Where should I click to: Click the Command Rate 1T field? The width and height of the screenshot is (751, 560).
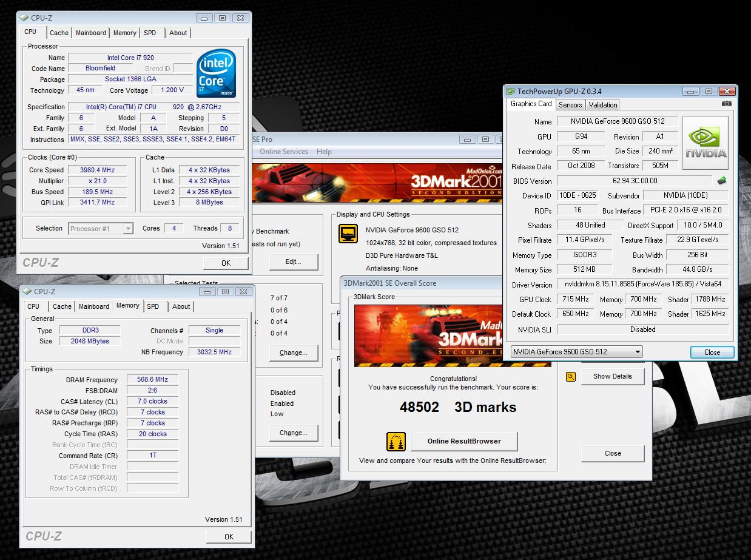152,456
